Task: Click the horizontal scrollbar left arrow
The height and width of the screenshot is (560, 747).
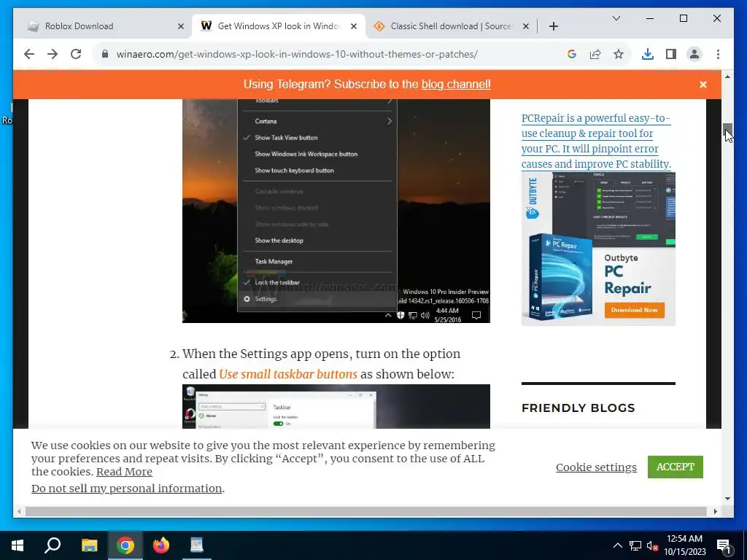Action: click(x=19, y=511)
